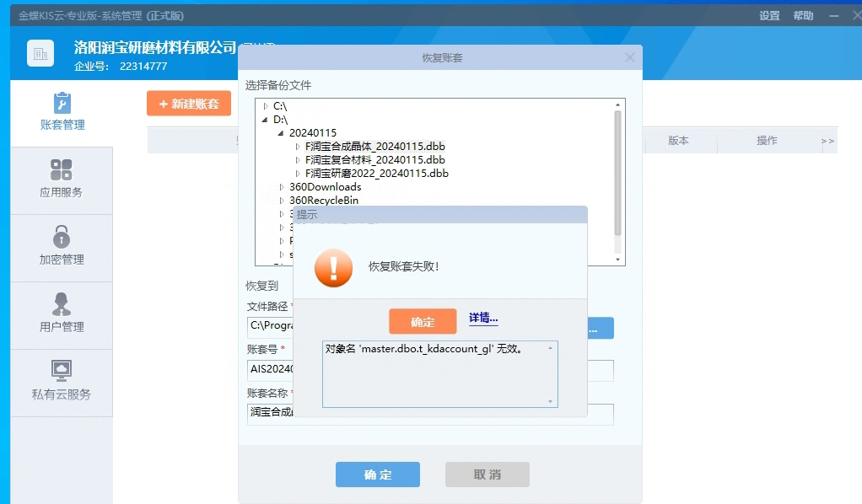Open the 用户管理 sidebar icon
862x504 pixels.
[x=62, y=304]
